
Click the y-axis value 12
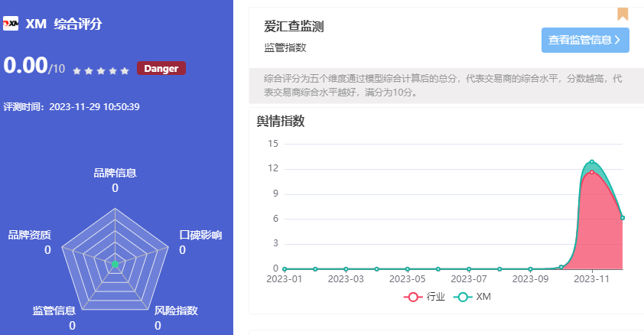click(273, 168)
